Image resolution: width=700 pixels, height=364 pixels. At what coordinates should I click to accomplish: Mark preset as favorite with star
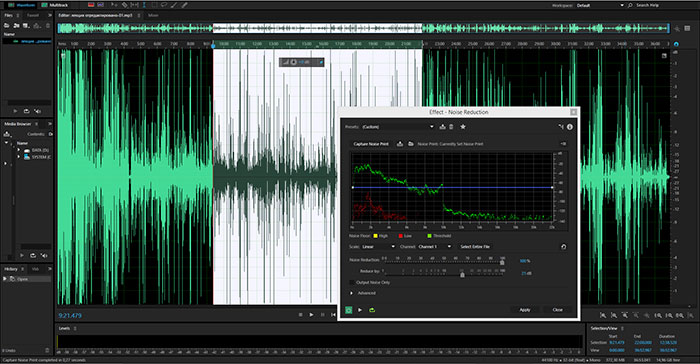(x=463, y=127)
